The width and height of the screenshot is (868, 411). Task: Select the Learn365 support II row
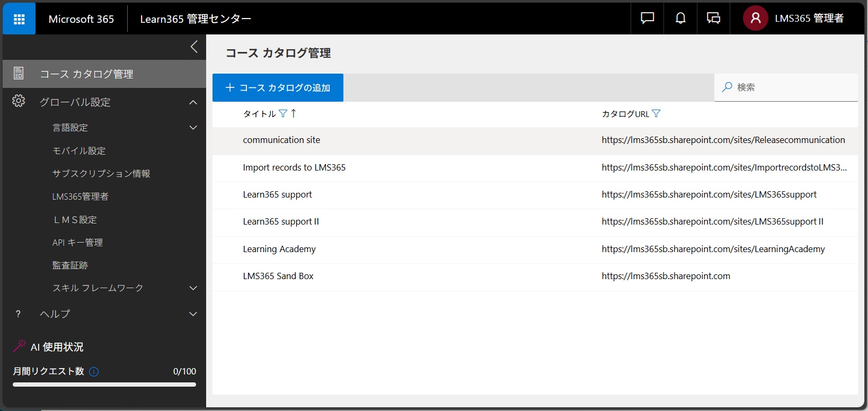pos(535,222)
